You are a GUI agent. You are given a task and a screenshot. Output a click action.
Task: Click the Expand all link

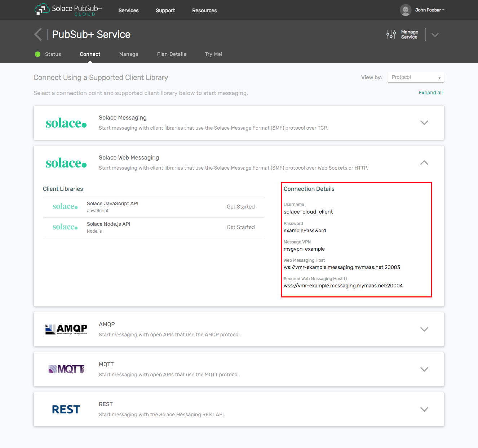[430, 93]
